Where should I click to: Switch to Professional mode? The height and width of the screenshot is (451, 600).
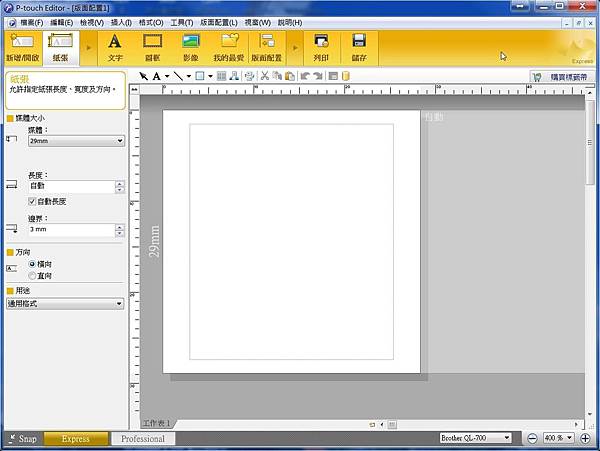143,439
